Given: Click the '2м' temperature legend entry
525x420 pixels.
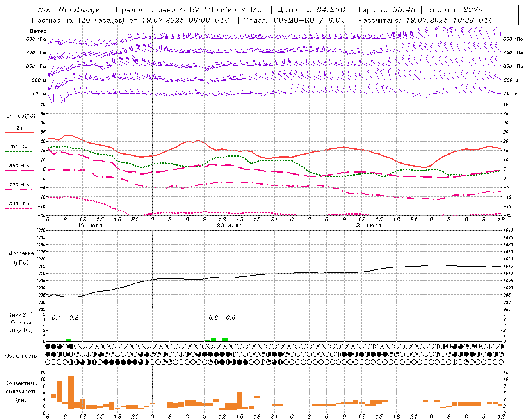Looking at the screenshot, I should click(x=19, y=128).
